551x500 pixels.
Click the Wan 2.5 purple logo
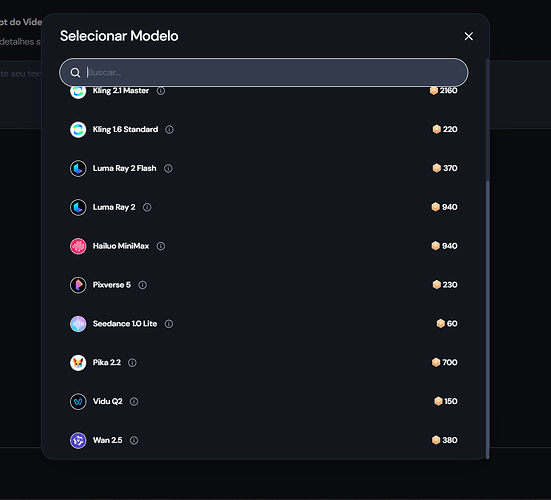[x=78, y=440]
